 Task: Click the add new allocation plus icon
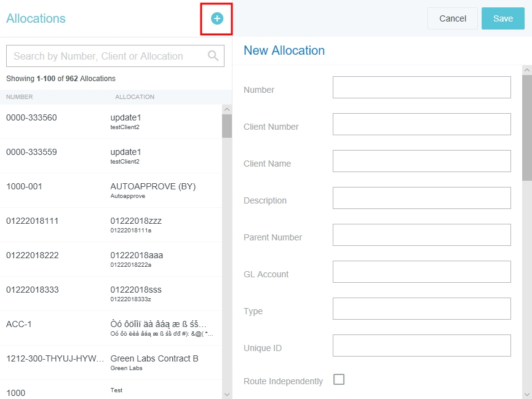pyautogui.click(x=216, y=19)
